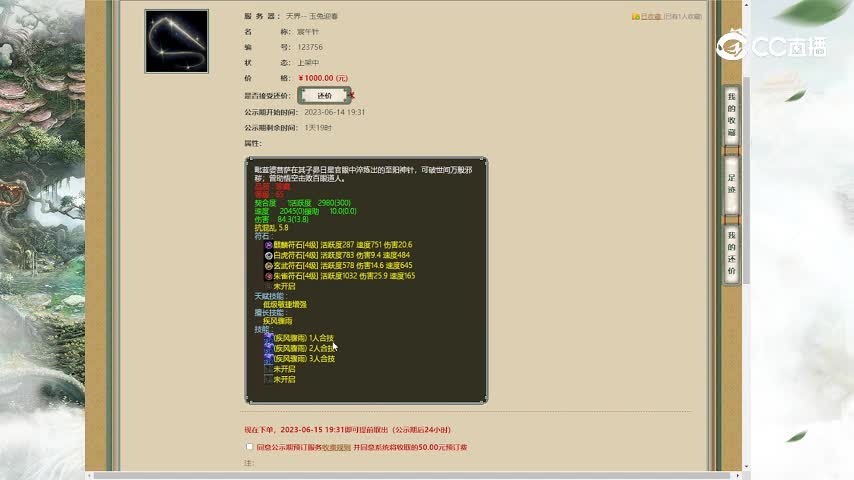Screen dimensions: 854x480
Task: Open the 我的收藏 side tab
Action: click(731, 114)
